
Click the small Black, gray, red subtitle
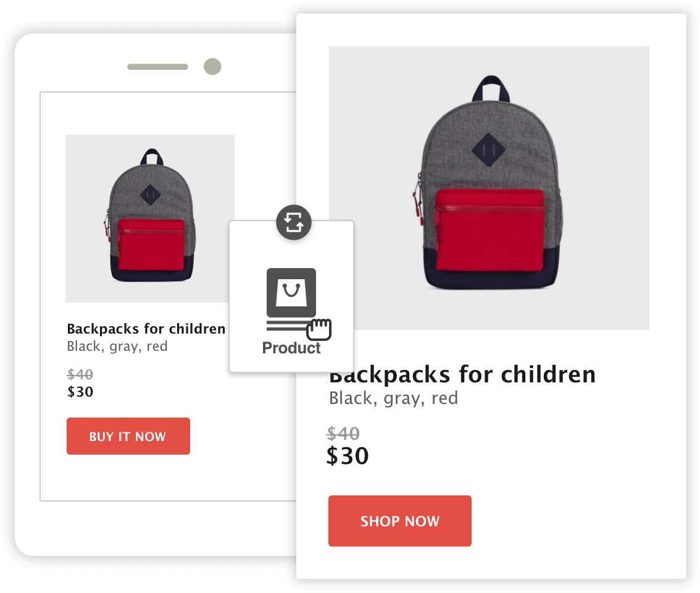coord(117,347)
